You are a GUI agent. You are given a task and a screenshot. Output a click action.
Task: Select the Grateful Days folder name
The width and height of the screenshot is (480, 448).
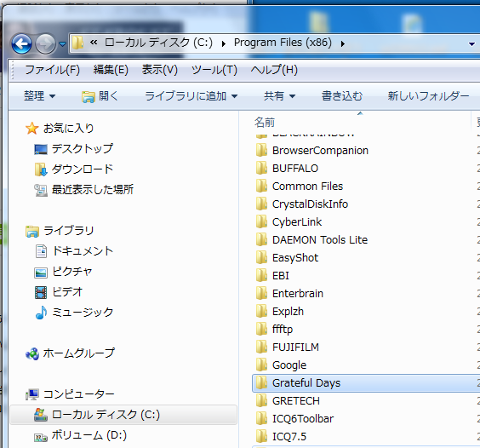point(306,382)
